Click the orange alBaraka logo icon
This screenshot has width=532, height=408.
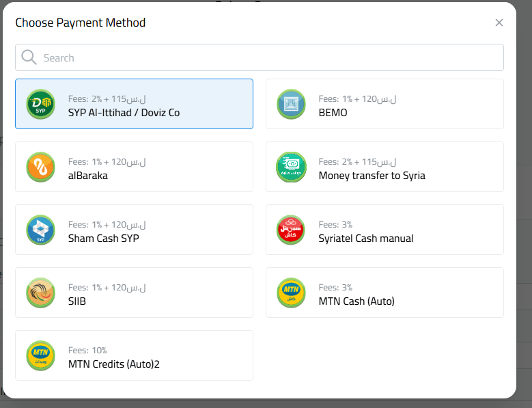click(41, 167)
